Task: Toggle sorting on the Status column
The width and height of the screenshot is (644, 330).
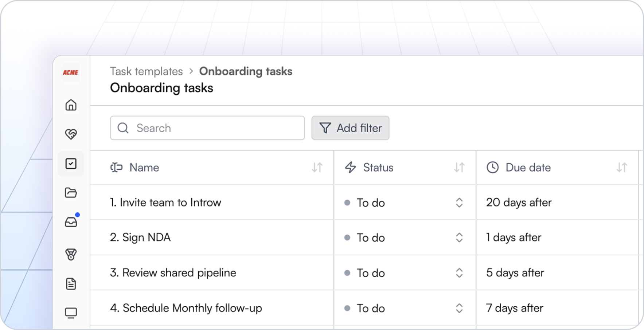Action: pos(459,168)
